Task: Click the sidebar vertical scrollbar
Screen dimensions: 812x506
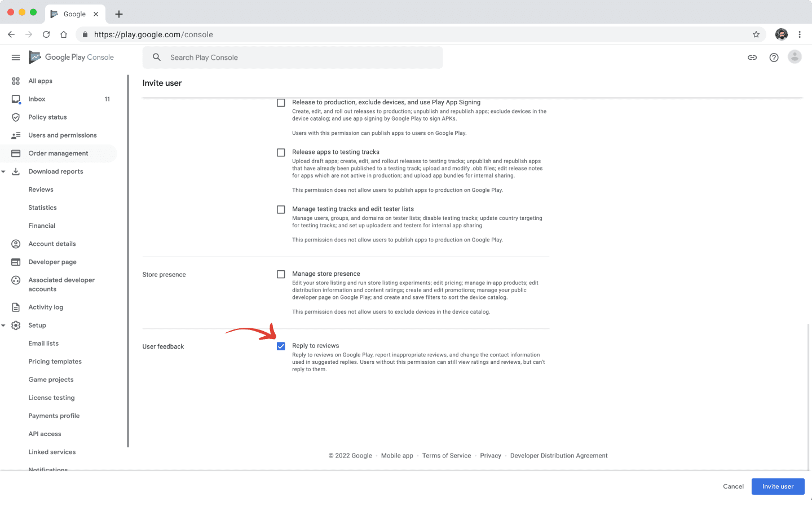Action: [x=128, y=261]
